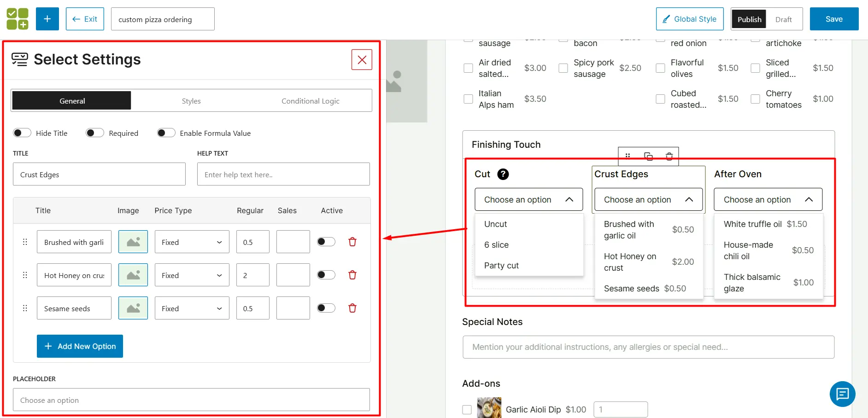Save the custom pizza ordering form
The width and height of the screenshot is (868, 418).
(833, 18)
